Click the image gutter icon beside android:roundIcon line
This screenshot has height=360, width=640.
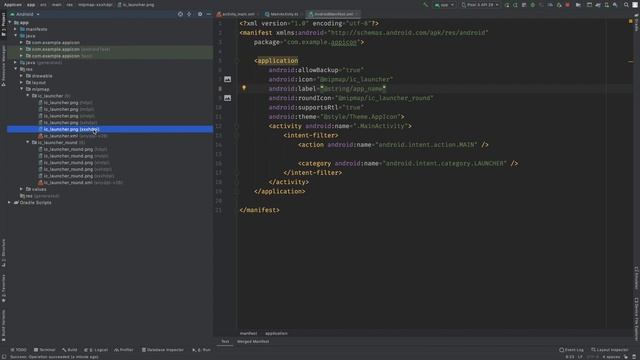coord(227,98)
